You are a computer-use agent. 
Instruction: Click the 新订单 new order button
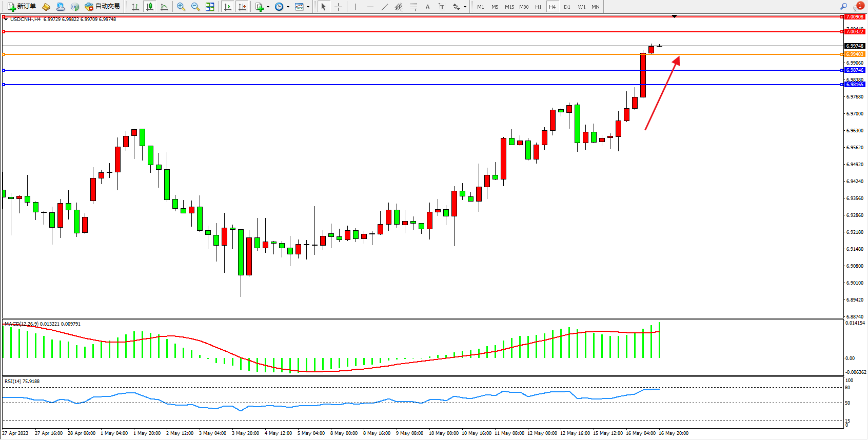pos(22,7)
